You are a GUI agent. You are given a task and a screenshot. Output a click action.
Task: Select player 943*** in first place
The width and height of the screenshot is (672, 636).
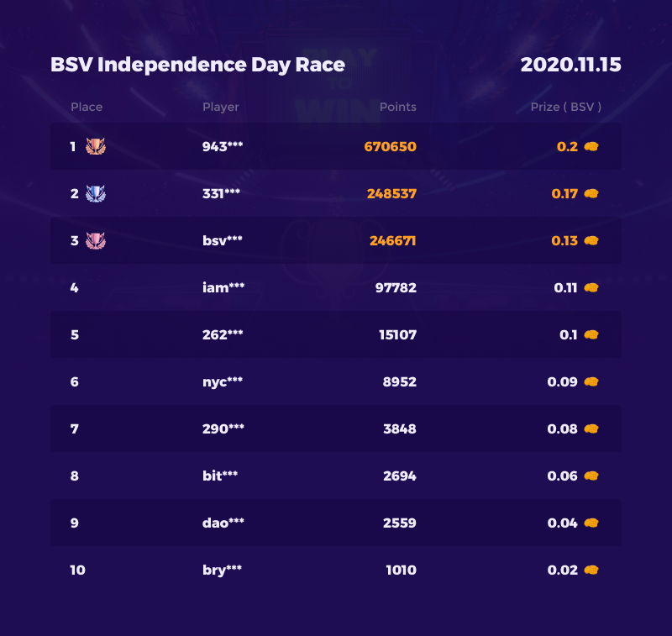223,147
